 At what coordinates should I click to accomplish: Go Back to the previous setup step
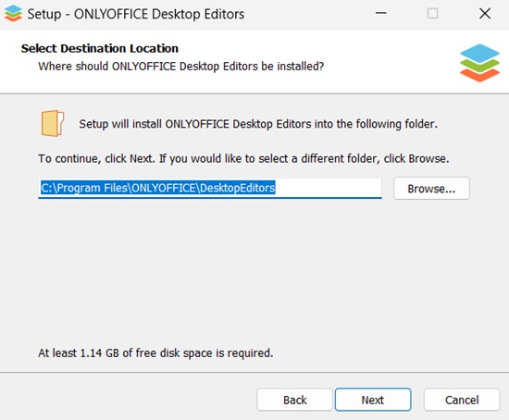click(294, 400)
